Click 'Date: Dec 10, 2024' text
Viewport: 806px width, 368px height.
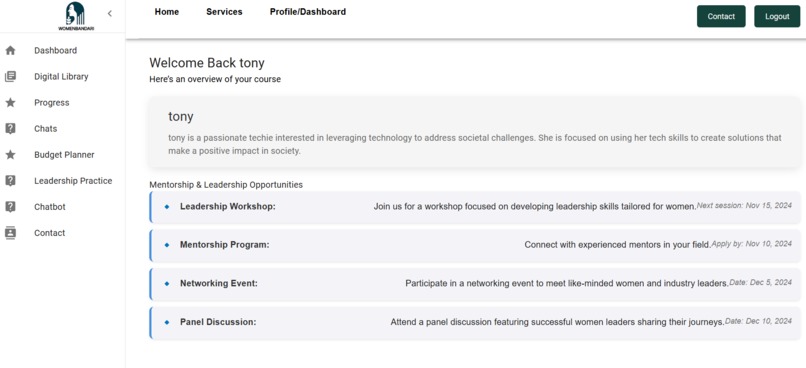tap(759, 321)
